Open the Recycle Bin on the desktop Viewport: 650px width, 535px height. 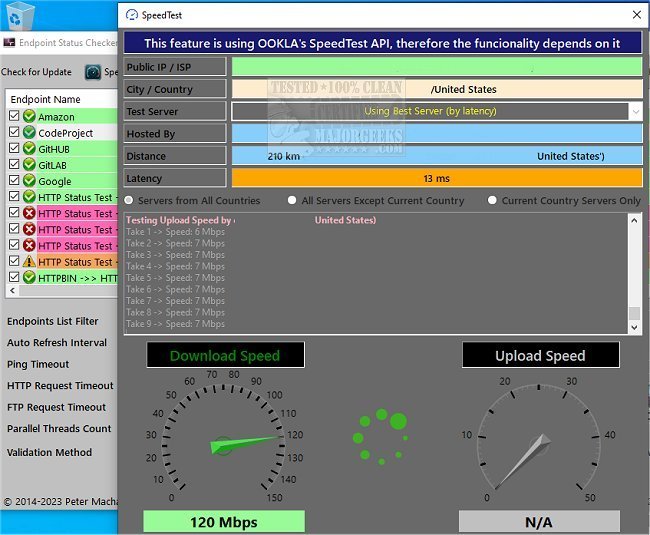click(19, 16)
